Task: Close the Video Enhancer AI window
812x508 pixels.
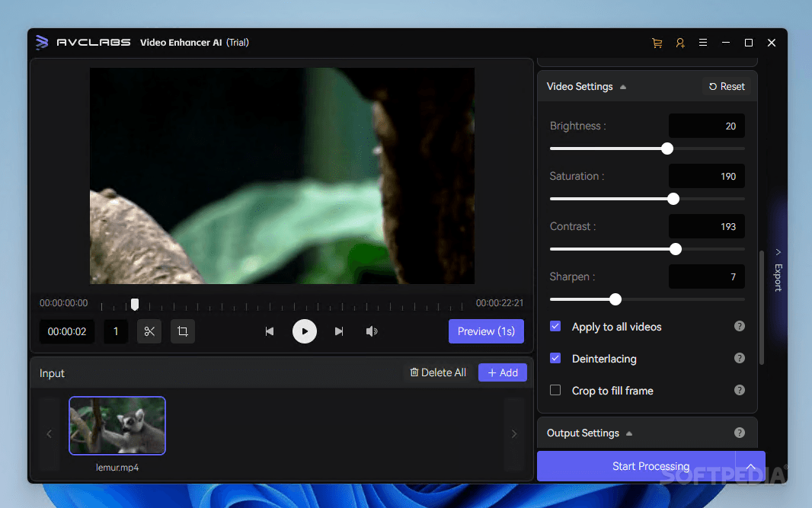Action: click(x=772, y=43)
